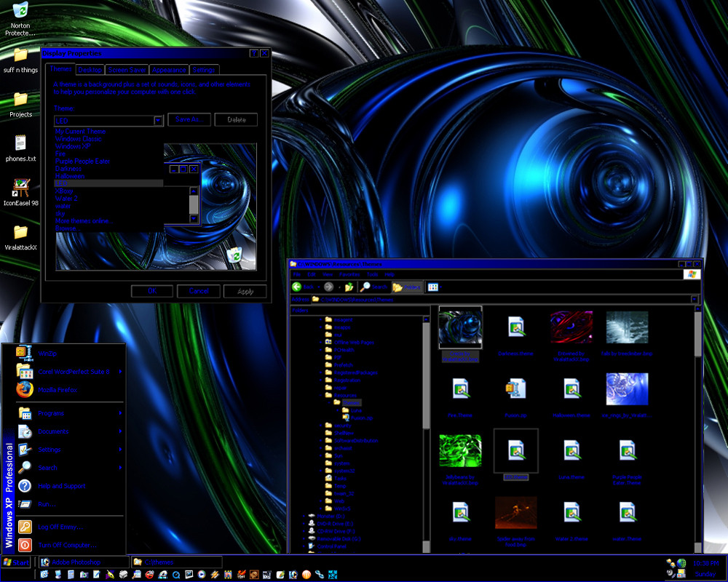
Task: Click the Save As button
Action: pyautogui.click(x=189, y=119)
